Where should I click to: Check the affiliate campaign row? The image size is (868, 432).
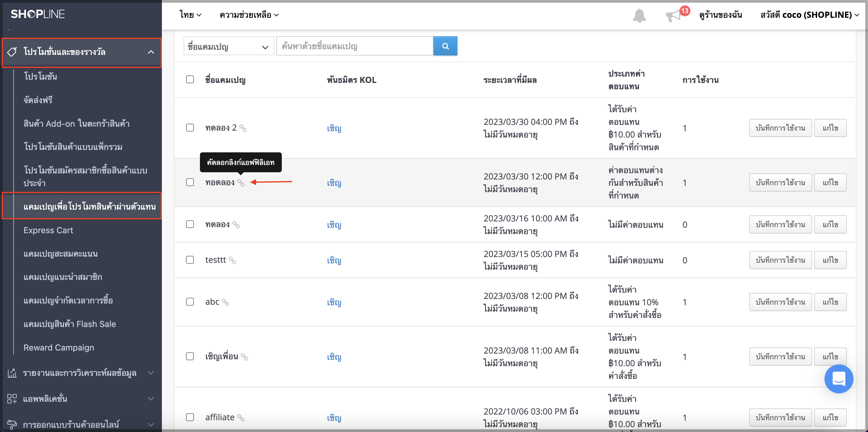(x=190, y=417)
